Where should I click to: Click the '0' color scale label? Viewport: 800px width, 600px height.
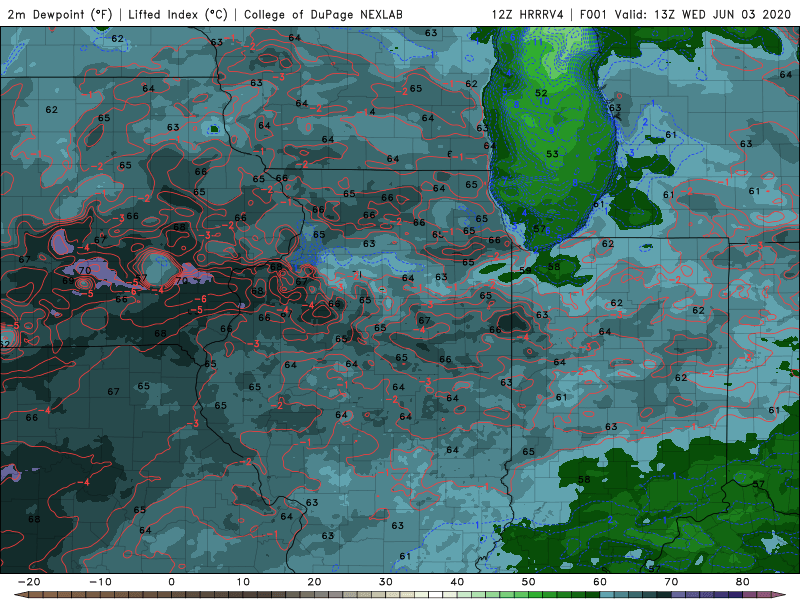[x=171, y=582]
